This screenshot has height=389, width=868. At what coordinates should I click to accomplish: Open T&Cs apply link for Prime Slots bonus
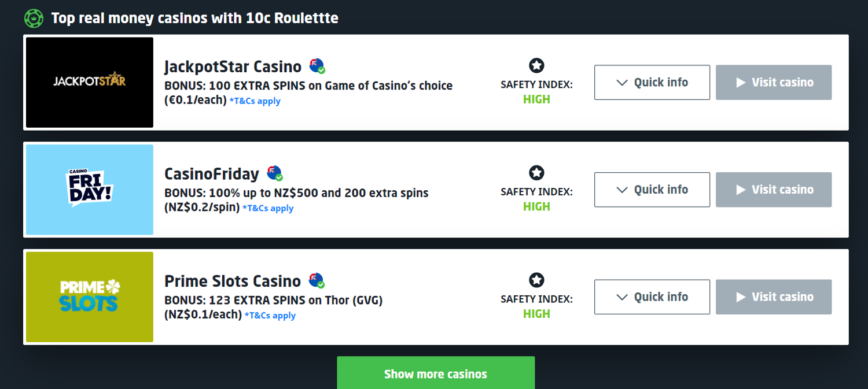270,316
